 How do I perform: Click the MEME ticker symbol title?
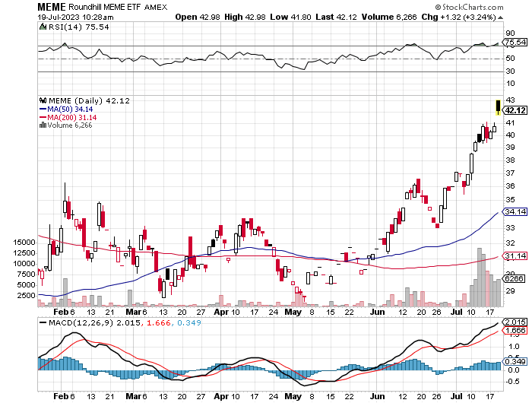[x=52, y=7]
